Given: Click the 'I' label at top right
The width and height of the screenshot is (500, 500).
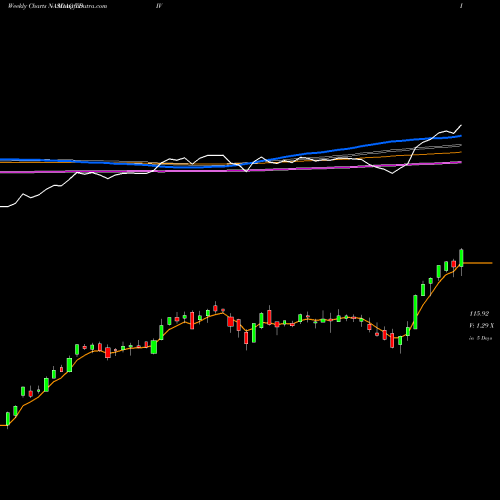Looking at the screenshot, I should point(461,6).
